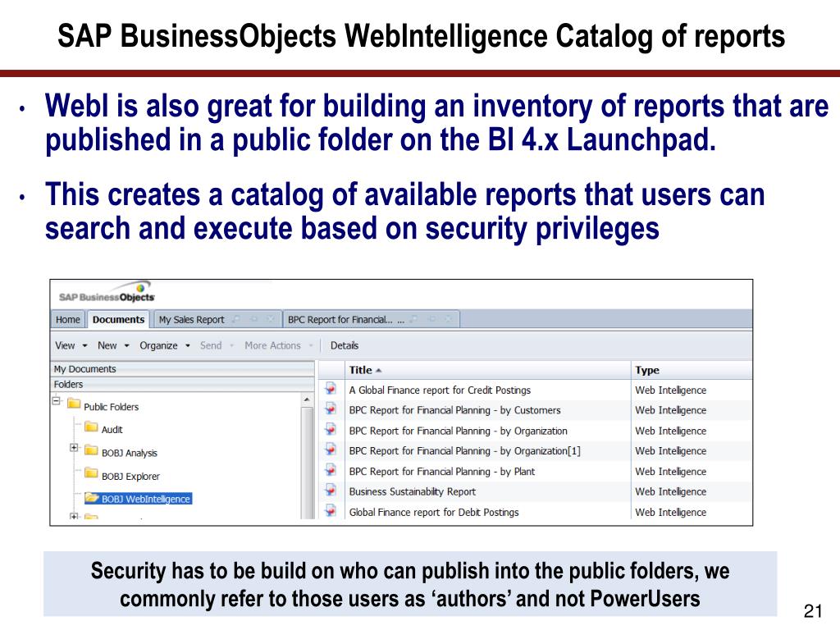
Task: Close the My Sales Report tab
Action: click(271, 319)
